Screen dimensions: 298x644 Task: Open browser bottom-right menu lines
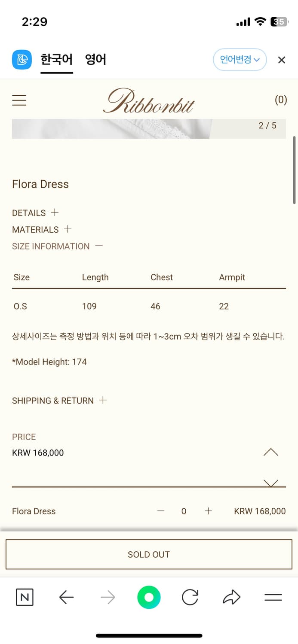273,597
